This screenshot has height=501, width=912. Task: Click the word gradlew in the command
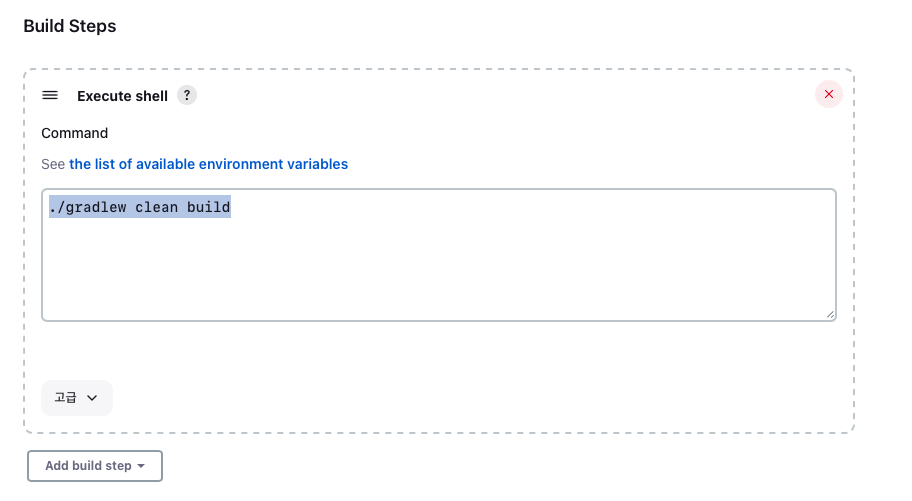pos(96,207)
